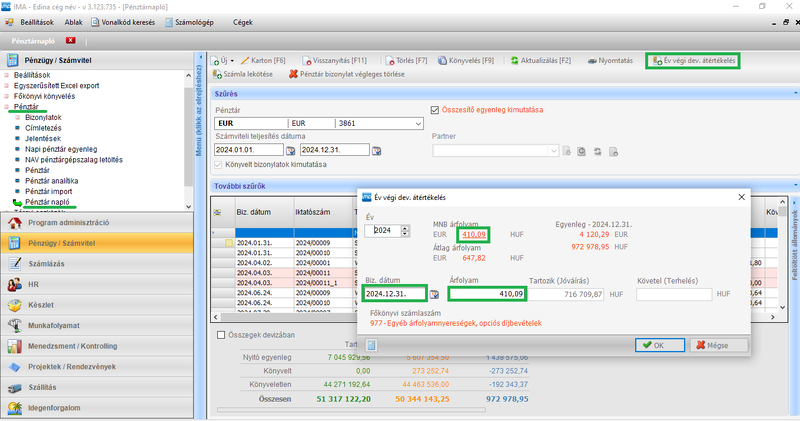Open Szállítás module in sidebar

97,387
